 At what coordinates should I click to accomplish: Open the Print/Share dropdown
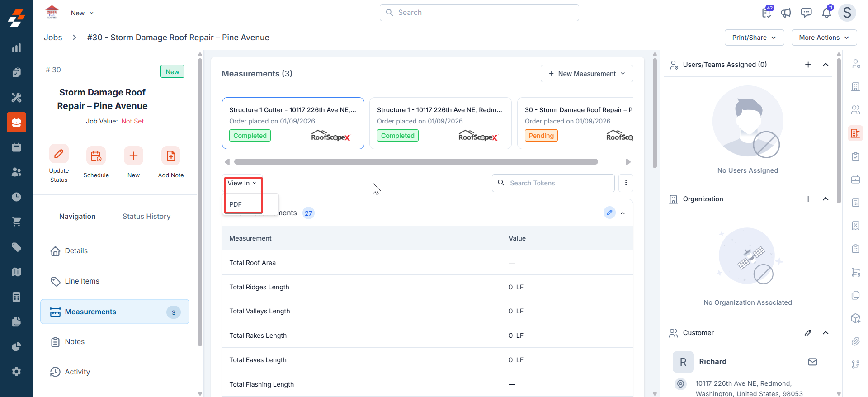[x=754, y=38]
